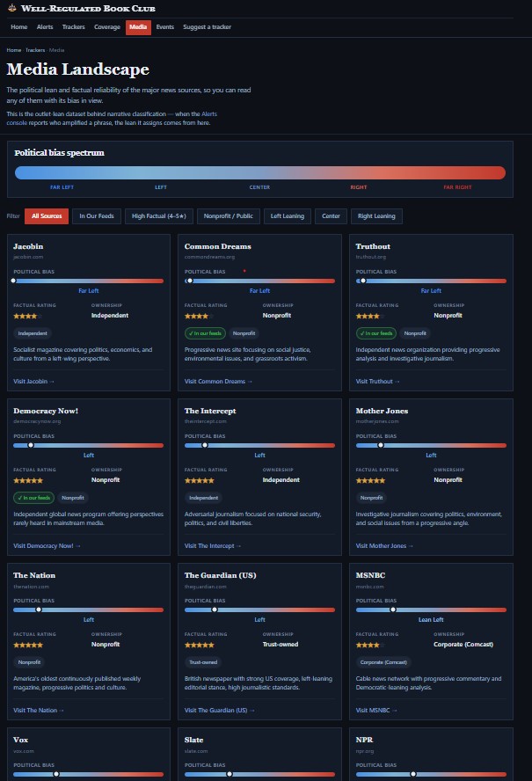This screenshot has width=532, height=781.
Task: Open the Events nav item
Action: tap(165, 27)
